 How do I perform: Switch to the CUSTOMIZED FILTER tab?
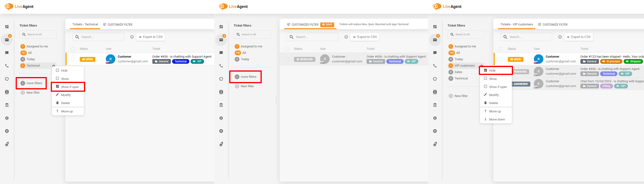coord(303,24)
